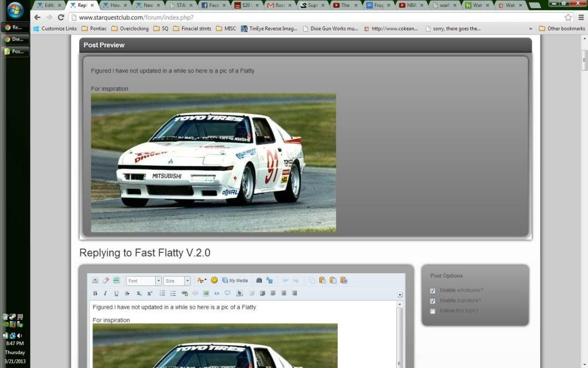
Task: Collapse the editor toolbar with arrow
Action: (x=400, y=295)
